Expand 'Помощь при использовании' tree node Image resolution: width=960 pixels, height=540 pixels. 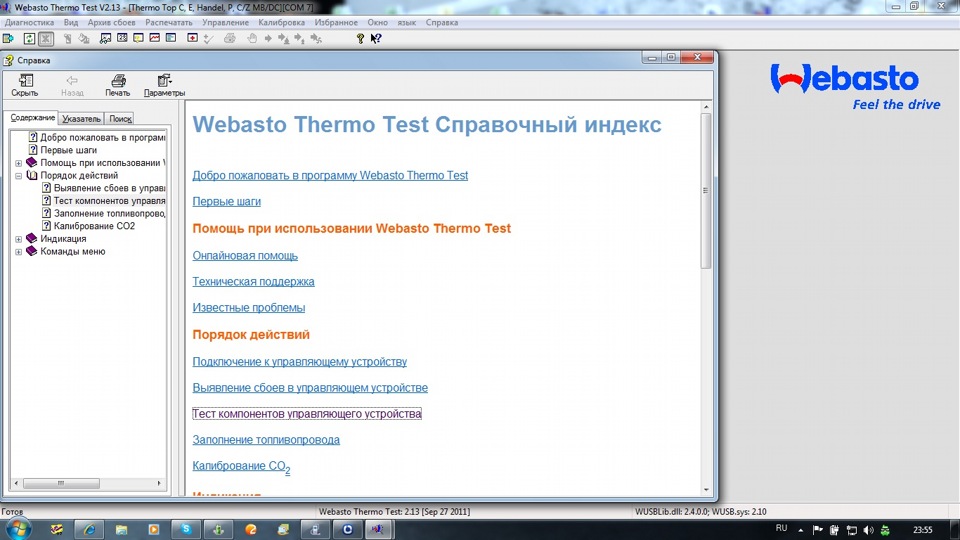(x=18, y=163)
